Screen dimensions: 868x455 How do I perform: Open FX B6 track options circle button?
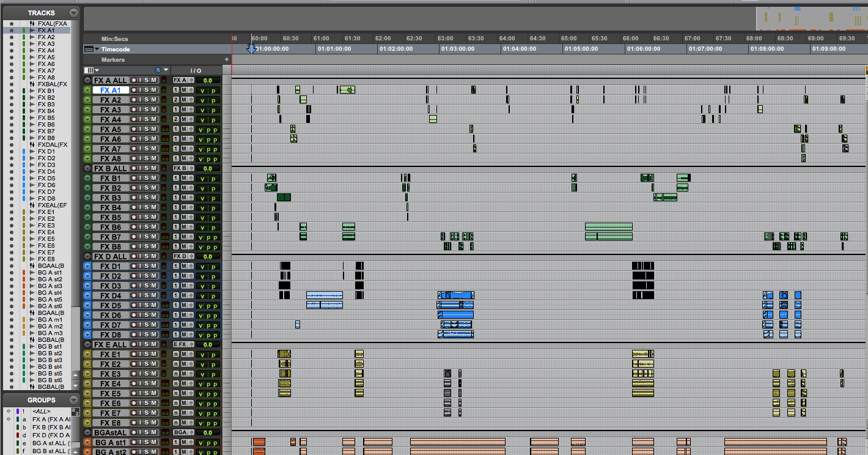pos(87,227)
